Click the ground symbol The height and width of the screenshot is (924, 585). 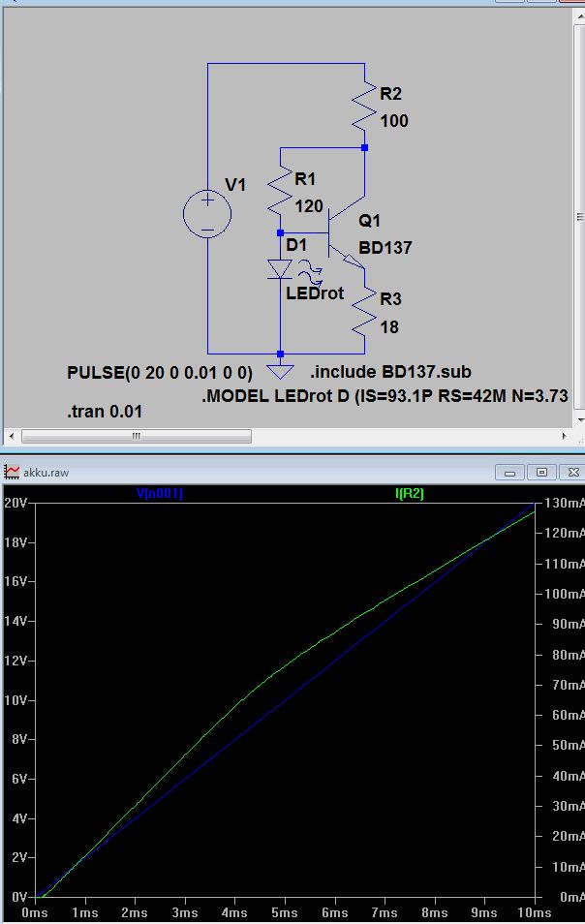pyautogui.click(x=280, y=371)
